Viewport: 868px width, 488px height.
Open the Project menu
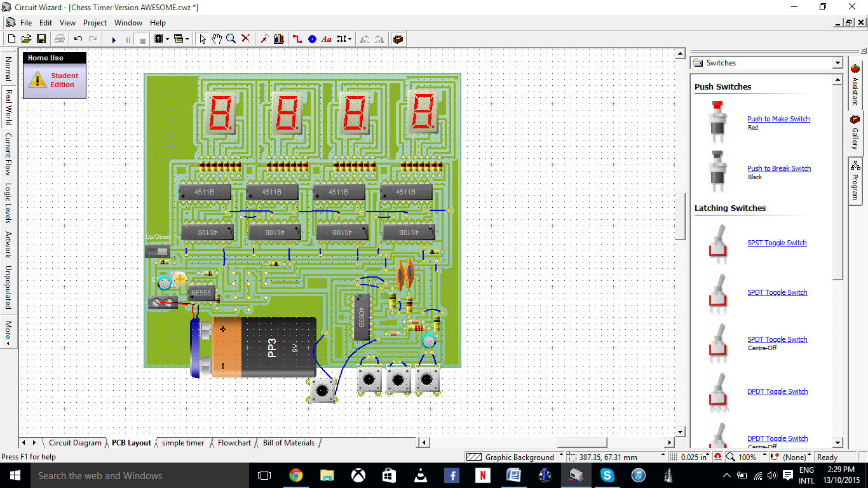click(x=95, y=23)
